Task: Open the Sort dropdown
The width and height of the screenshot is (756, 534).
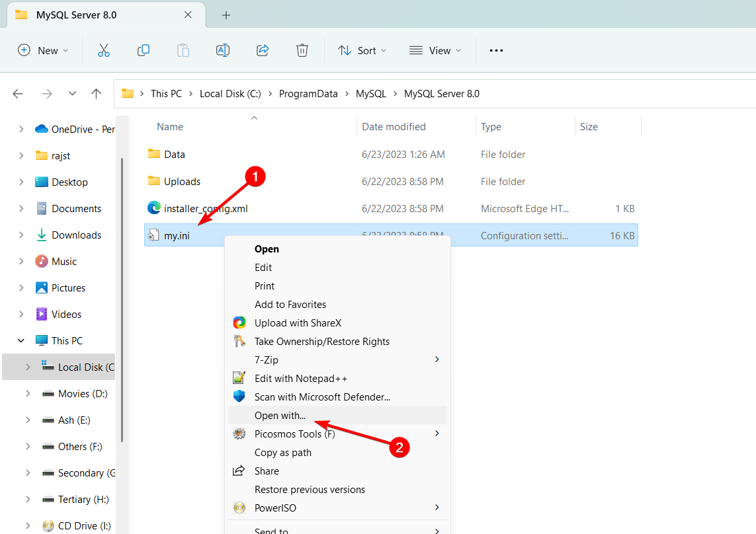Action: tap(362, 50)
